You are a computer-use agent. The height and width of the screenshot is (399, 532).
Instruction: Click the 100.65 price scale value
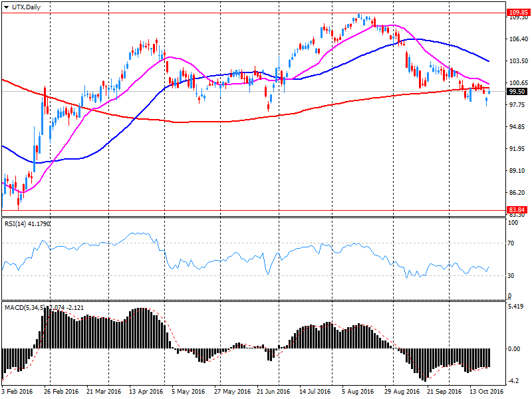(519, 82)
